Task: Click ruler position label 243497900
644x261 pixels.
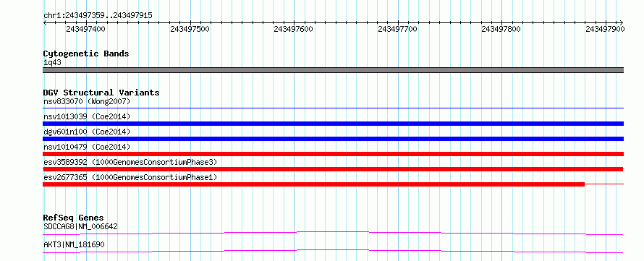Action: 605,29
